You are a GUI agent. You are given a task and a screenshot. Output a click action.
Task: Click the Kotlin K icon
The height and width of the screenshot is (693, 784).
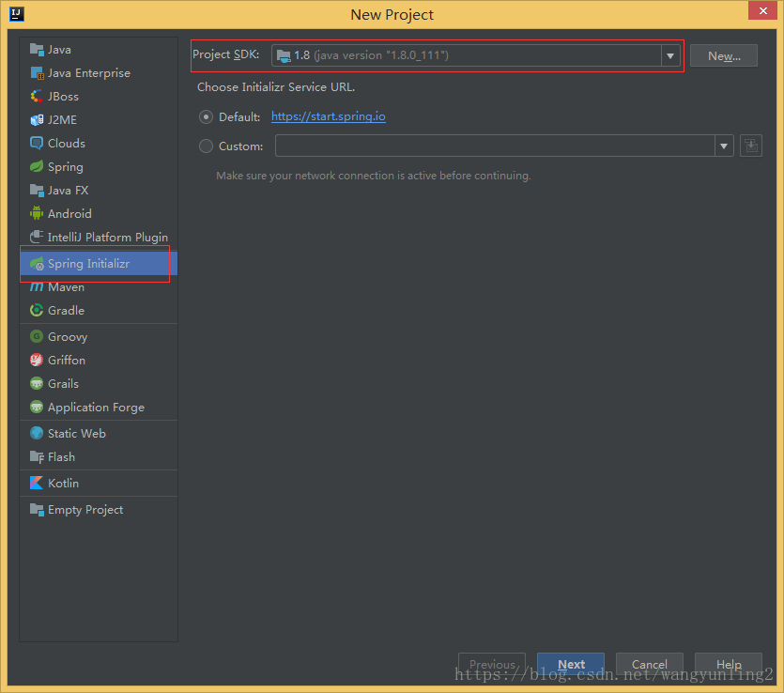tap(37, 483)
